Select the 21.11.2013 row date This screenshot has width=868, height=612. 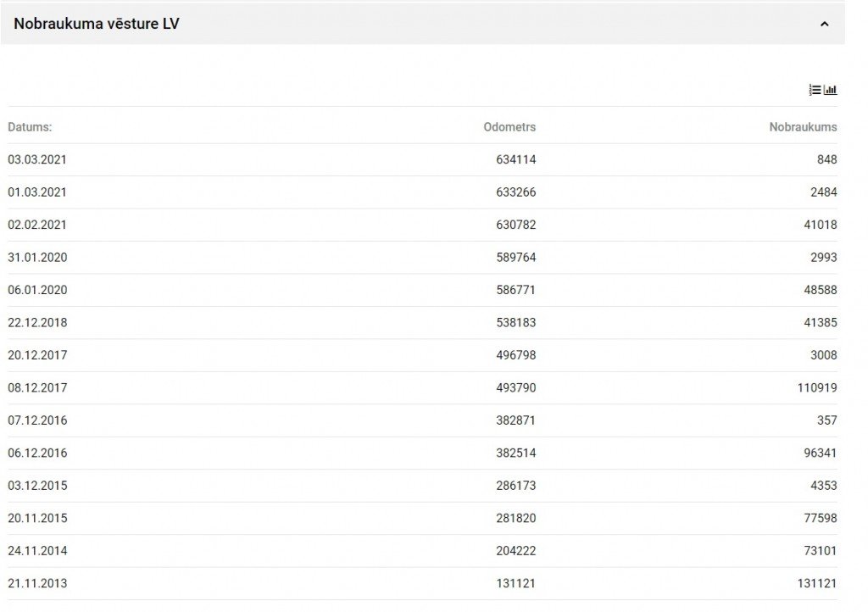[x=37, y=583]
